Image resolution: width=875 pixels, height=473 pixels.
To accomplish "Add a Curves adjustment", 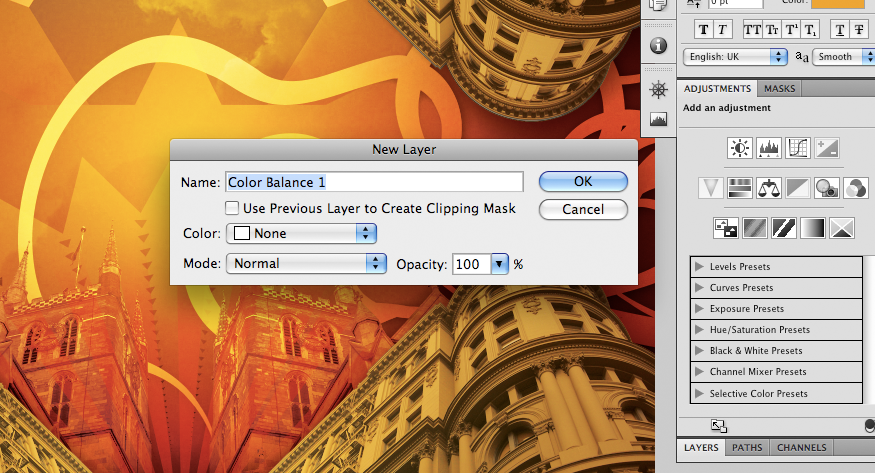I will pyautogui.click(x=797, y=148).
